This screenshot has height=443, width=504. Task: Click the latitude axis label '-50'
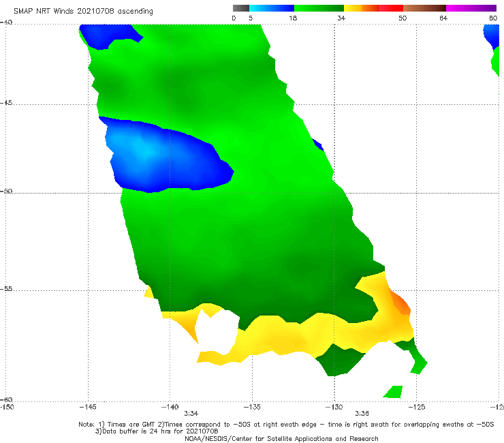(6, 191)
